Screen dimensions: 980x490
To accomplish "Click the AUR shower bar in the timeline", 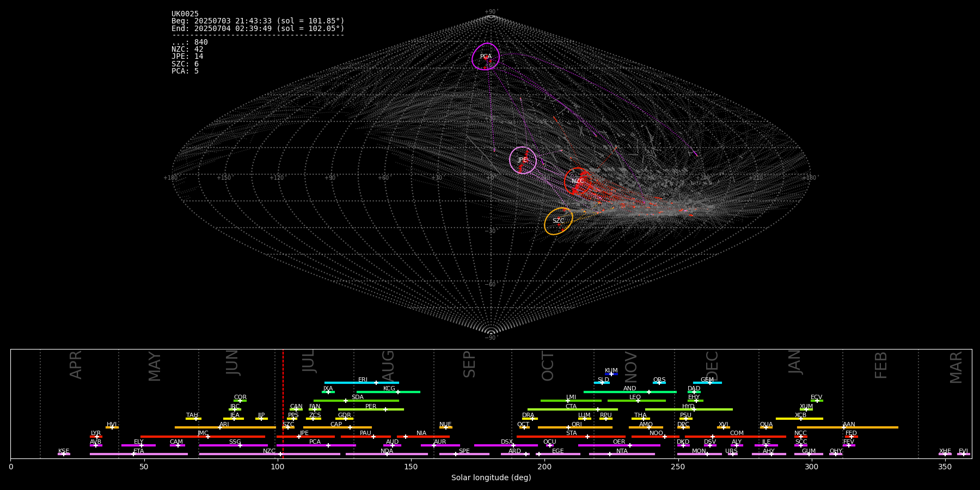I will click(440, 445).
